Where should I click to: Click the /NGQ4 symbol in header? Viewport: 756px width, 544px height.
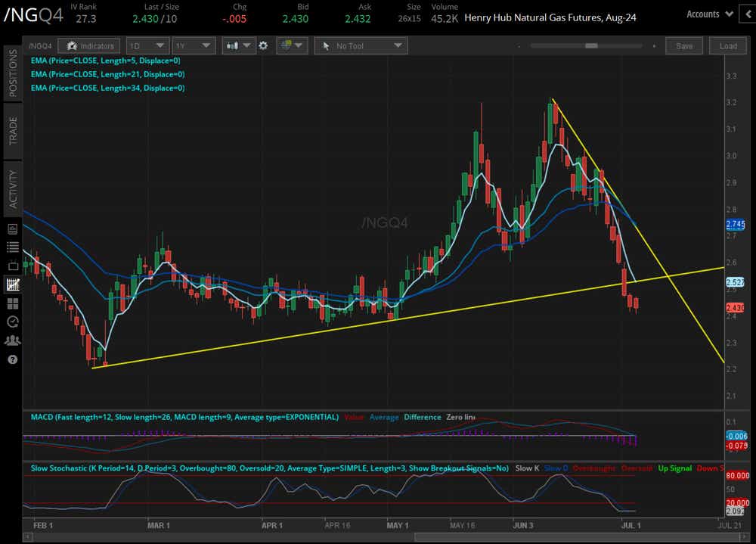tap(34, 15)
